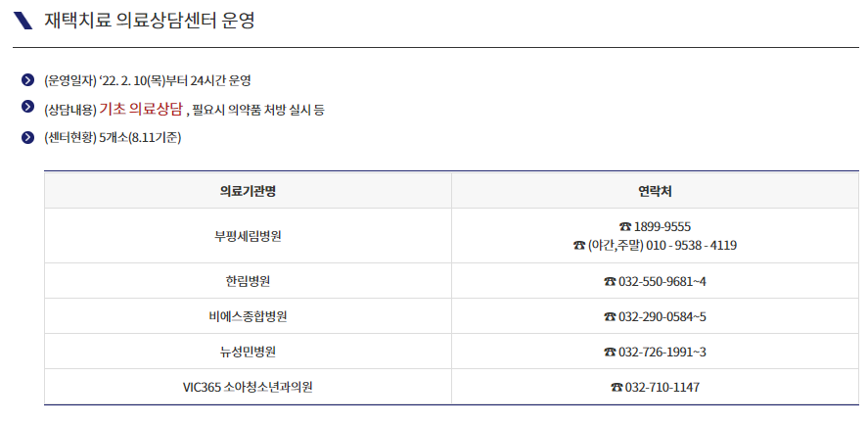The height and width of the screenshot is (424, 868).
Task: Click the red 기초 의료상담 text
Action: tap(141, 110)
